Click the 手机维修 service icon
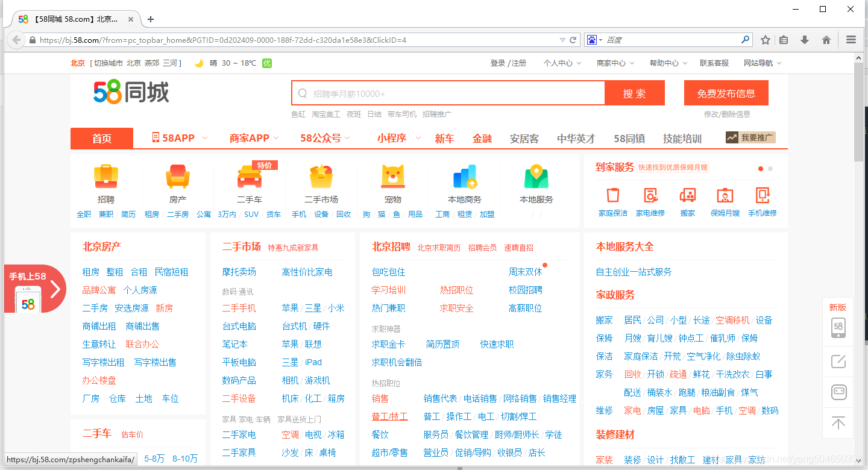This screenshot has height=470, width=868. coord(763,195)
